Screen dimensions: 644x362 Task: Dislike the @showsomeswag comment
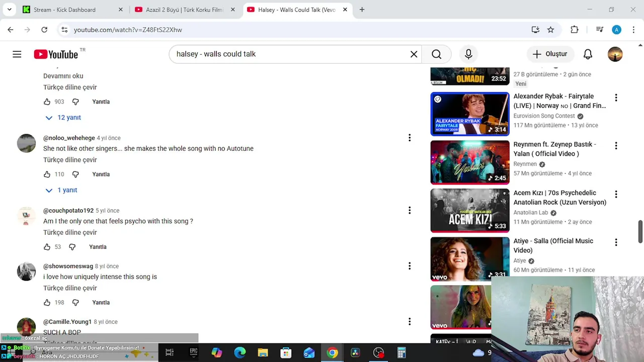(75, 303)
